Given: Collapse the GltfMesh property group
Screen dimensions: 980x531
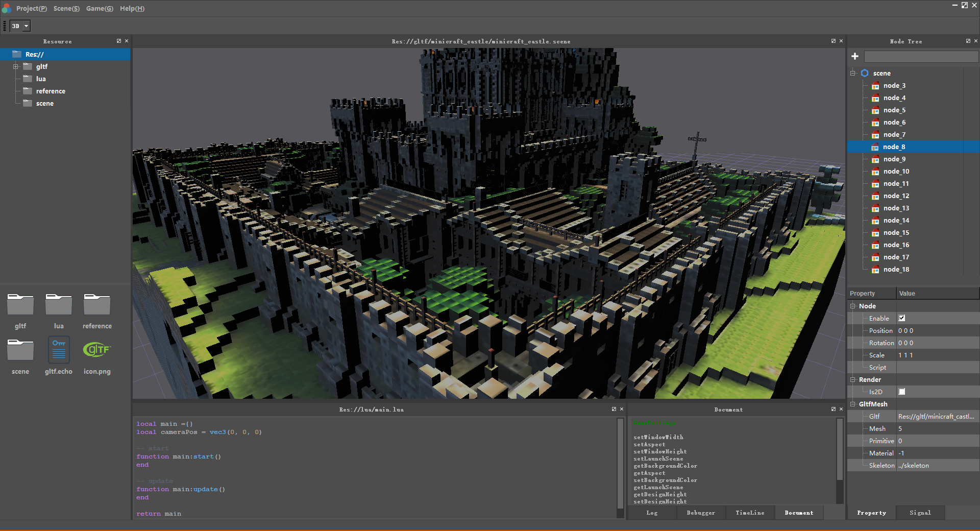Looking at the screenshot, I should click(852, 404).
